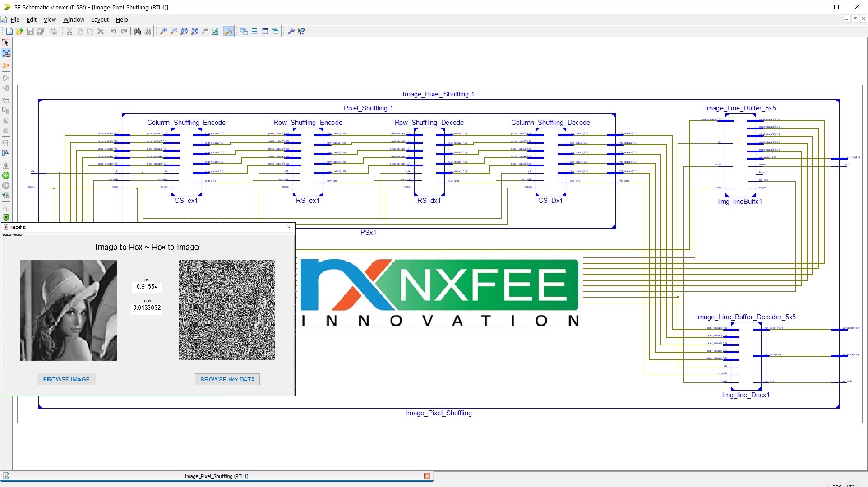The height and width of the screenshot is (487, 868).
Task: Click the Pixel_Shuffling:1 title label
Action: click(x=368, y=108)
